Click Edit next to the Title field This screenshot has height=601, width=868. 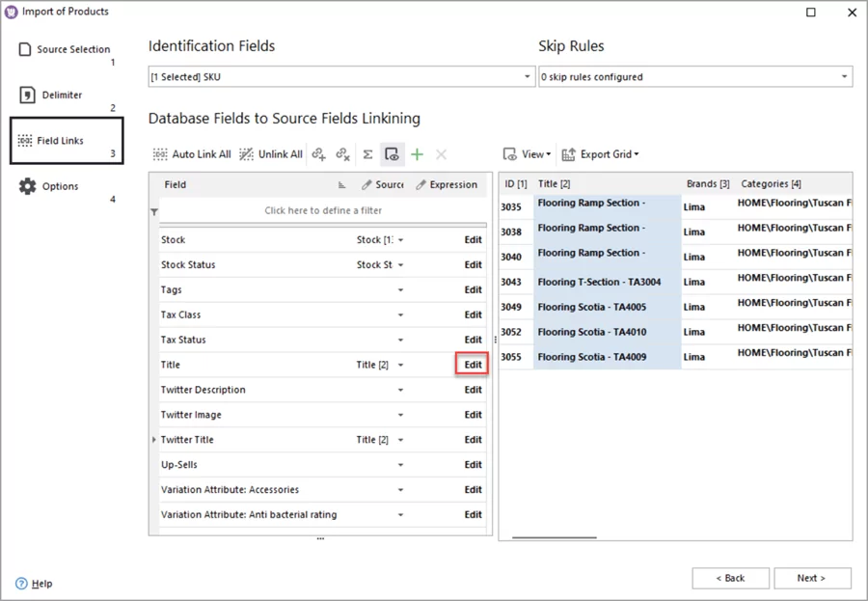(472, 365)
